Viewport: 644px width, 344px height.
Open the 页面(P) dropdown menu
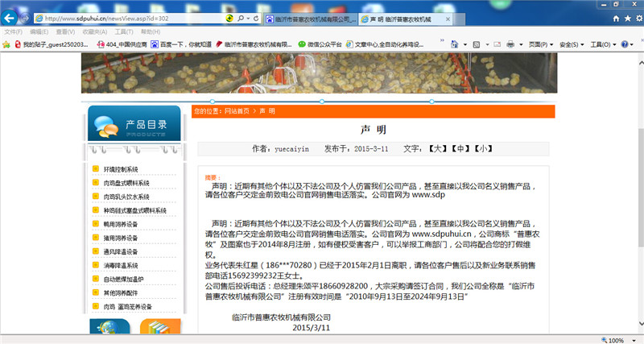[541, 44]
